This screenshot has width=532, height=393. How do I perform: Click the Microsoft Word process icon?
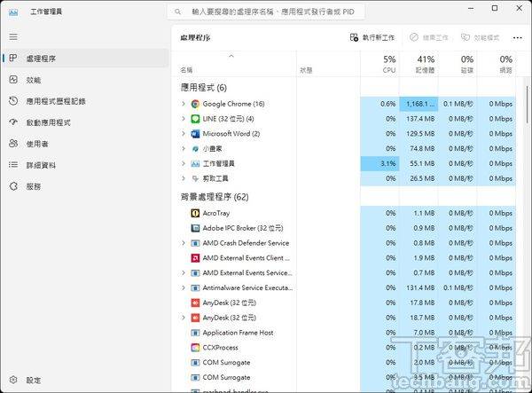[x=195, y=134]
